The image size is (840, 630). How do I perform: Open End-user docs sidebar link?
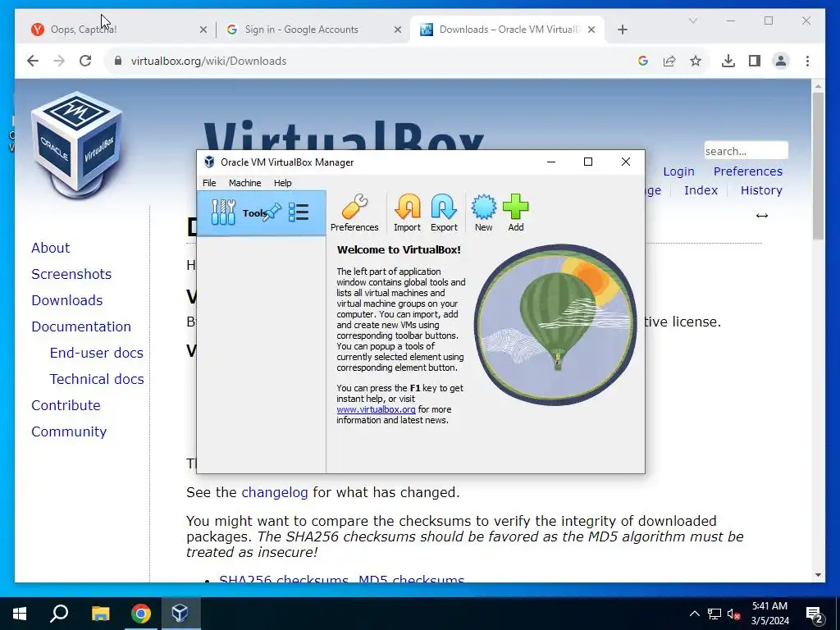97,353
